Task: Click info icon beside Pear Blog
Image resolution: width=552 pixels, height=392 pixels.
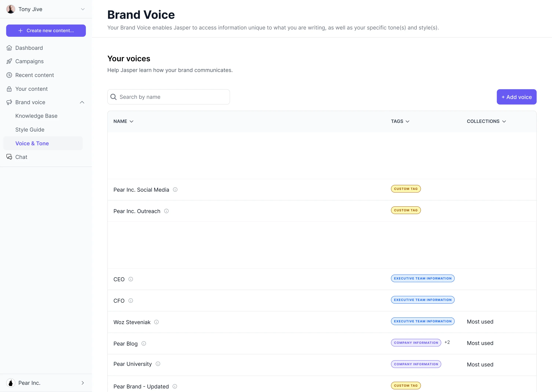Action: click(x=144, y=343)
